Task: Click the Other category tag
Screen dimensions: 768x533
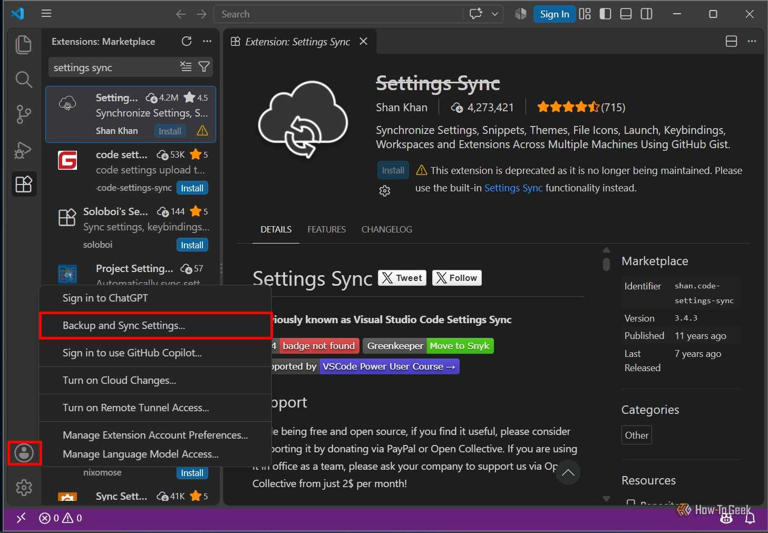Action: [x=636, y=435]
